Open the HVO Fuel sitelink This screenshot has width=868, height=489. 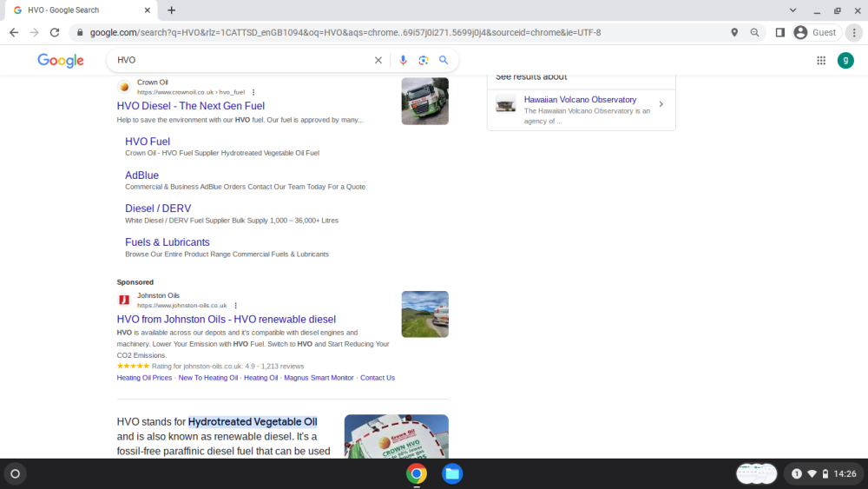148,142
